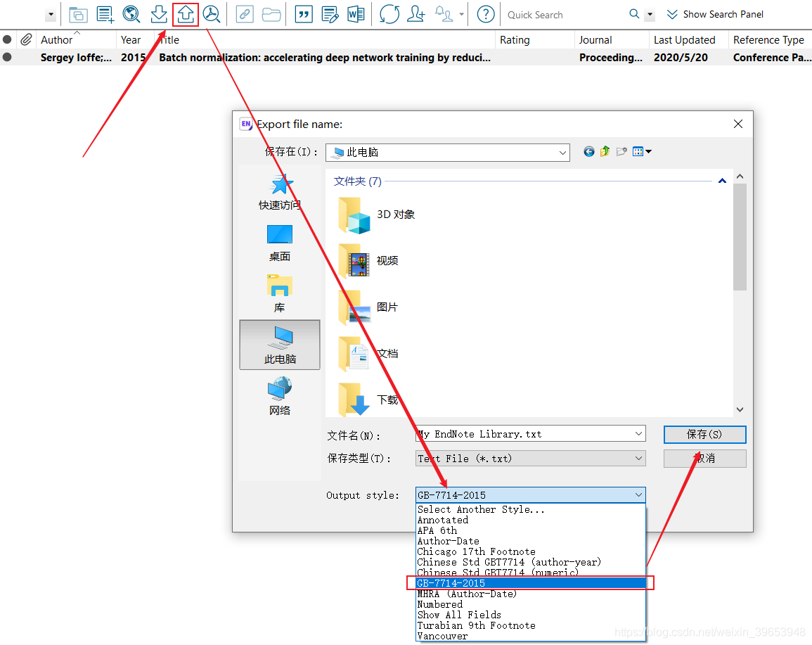Collapse the Output style dropdown GB-7714-2015
This screenshot has width=812, height=645.
(638, 494)
